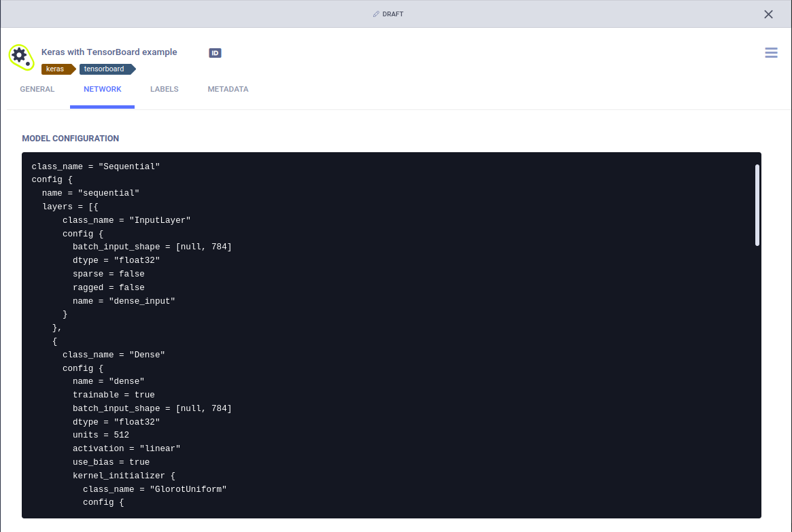This screenshot has width=792, height=532.
Task: Open the LABELS tab
Action: [164, 89]
